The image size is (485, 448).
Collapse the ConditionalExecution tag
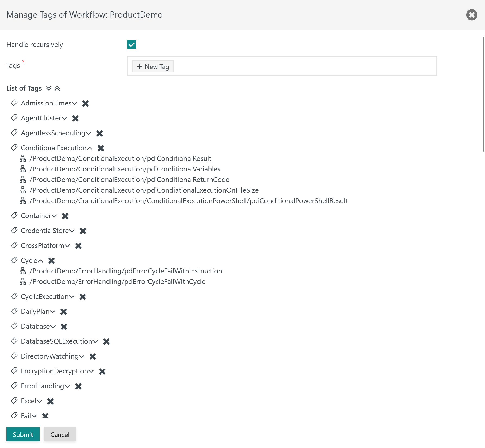(x=90, y=148)
